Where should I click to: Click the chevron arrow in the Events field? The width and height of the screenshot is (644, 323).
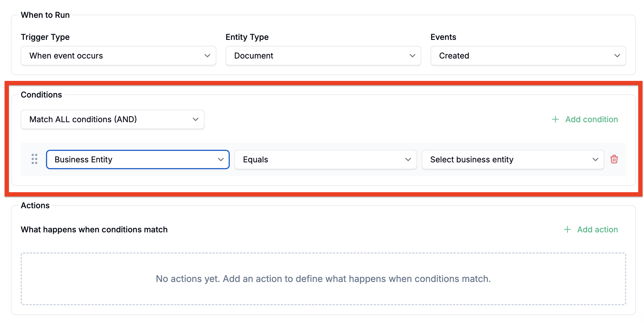pyautogui.click(x=617, y=56)
